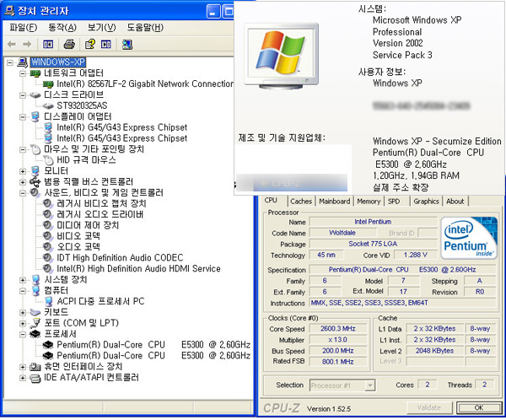
Task: Expand the IDE ATA/ATAPI 컨트롤러 category
Action: pos(22,378)
